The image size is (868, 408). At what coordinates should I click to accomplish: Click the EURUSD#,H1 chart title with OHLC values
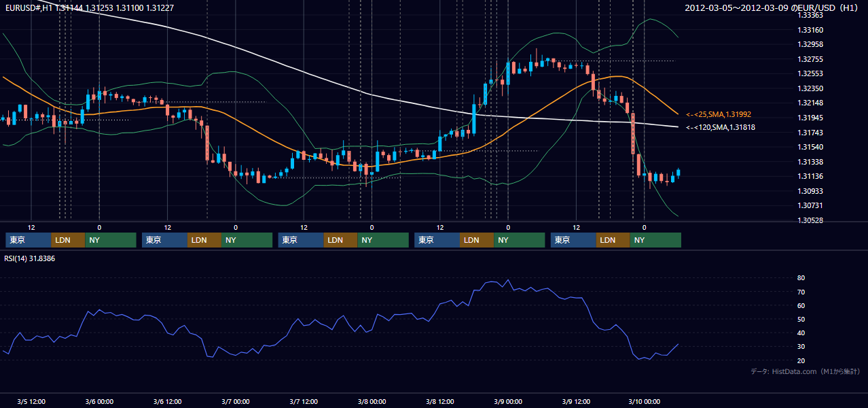tap(90, 7)
